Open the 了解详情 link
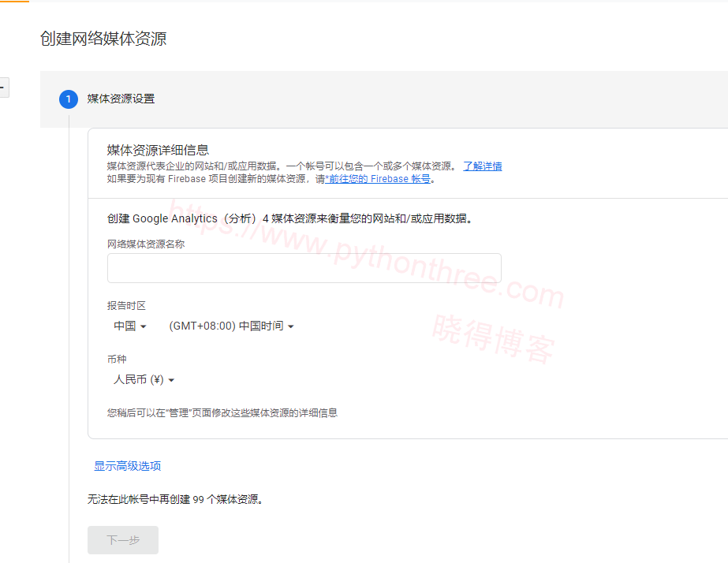This screenshot has width=728, height=563. click(483, 166)
